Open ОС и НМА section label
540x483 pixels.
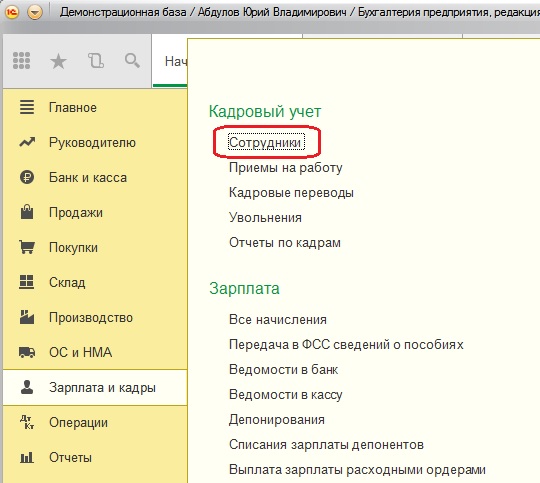click(81, 352)
